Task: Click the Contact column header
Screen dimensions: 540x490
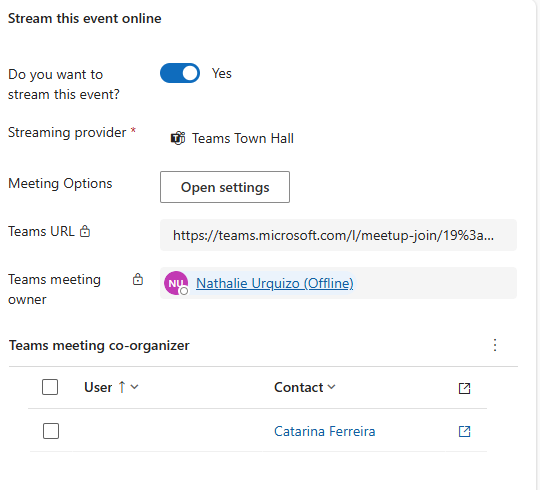Action: click(x=299, y=387)
